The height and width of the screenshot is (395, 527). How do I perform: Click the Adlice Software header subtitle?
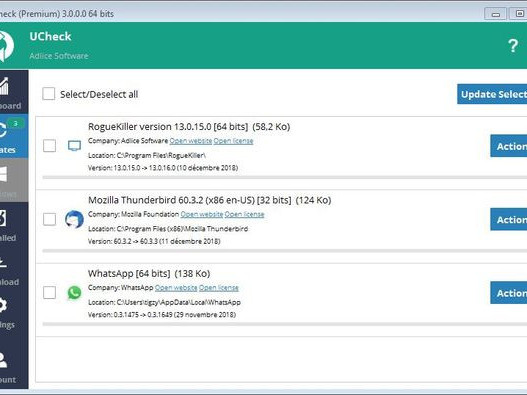click(x=59, y=56)
